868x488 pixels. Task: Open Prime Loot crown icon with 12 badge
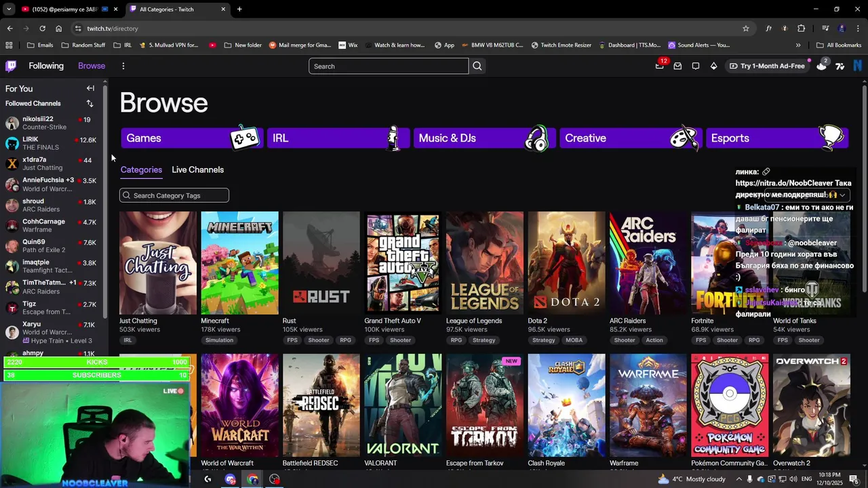660,66
